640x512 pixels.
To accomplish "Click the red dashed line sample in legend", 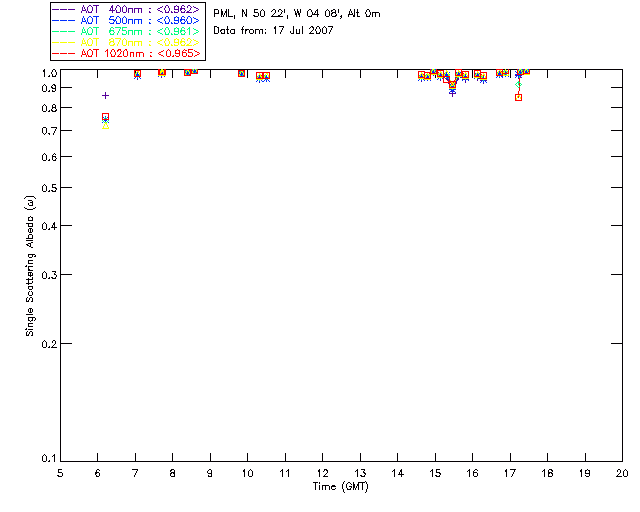I will (64, 53).
